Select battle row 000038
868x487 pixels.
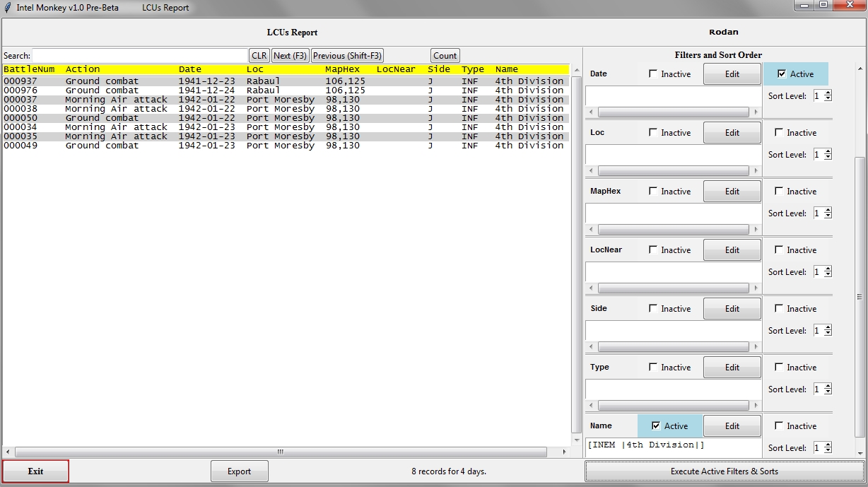pos(286,108)
